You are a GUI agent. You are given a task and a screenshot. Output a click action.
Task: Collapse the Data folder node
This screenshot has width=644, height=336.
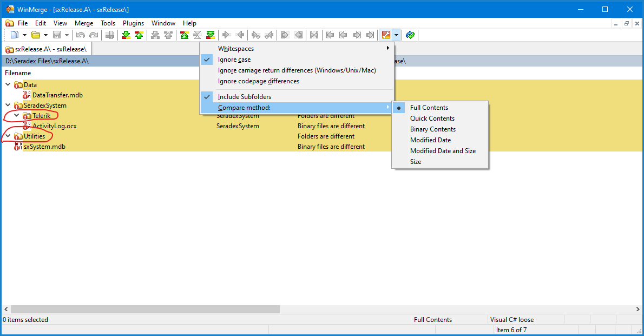tap(8, 84)
